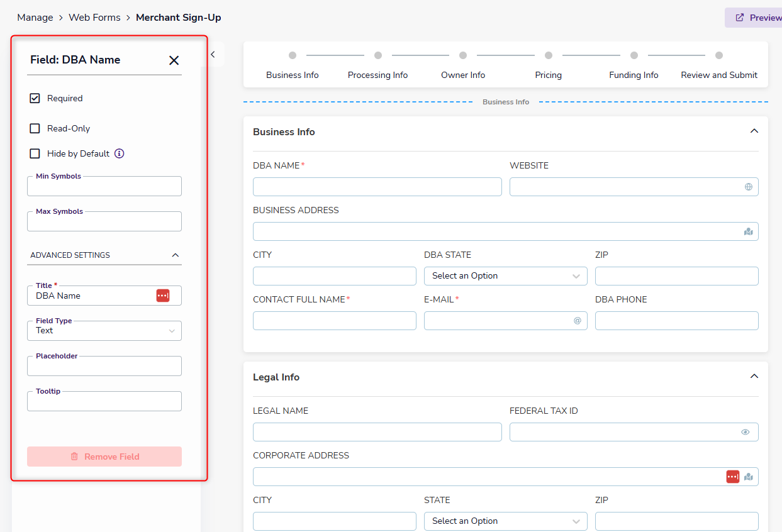Click the City input under Legal Info
The image size is (782, 532).
335,521
